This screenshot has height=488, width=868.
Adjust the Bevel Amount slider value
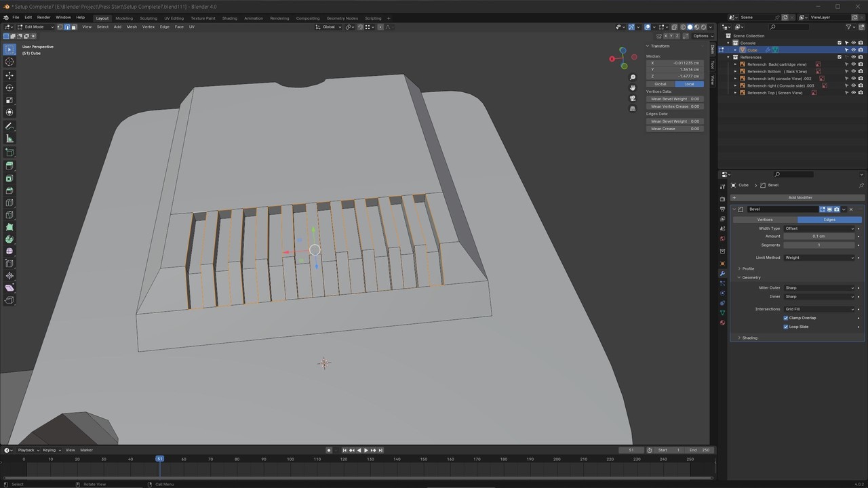tap(818, 236)
